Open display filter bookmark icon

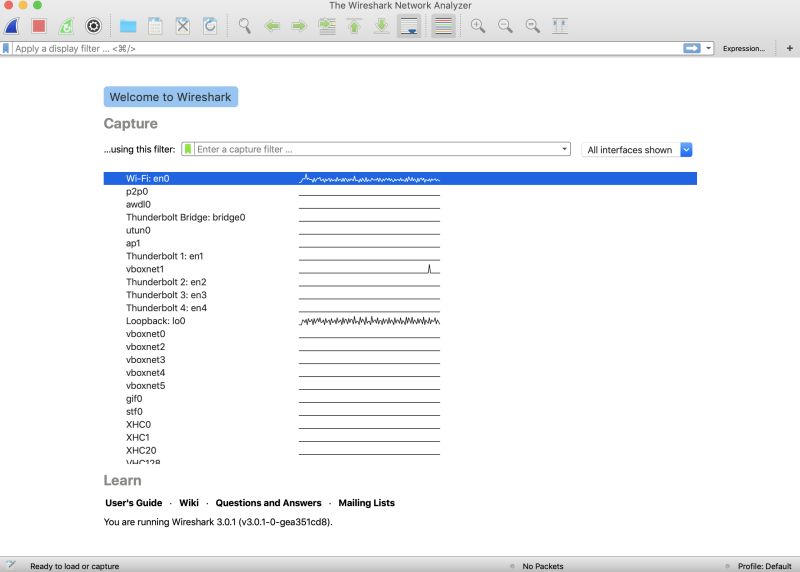click(6, 48)
